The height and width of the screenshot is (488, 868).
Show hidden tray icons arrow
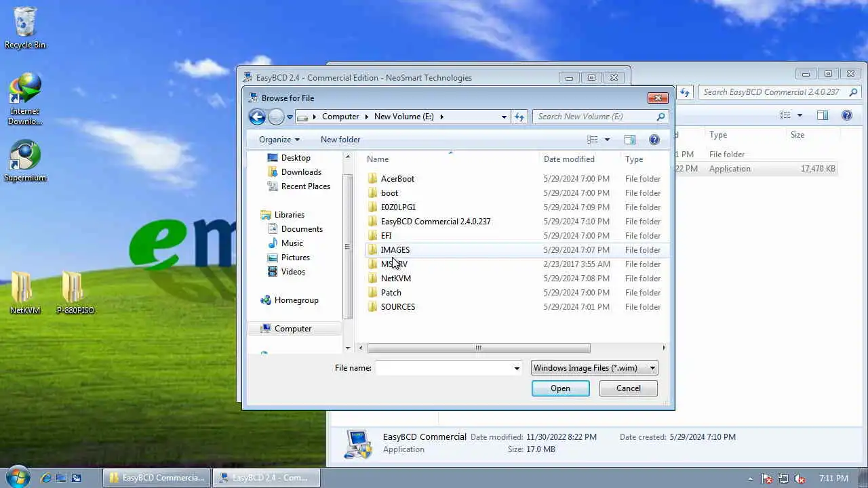click(x=750, y=479)
